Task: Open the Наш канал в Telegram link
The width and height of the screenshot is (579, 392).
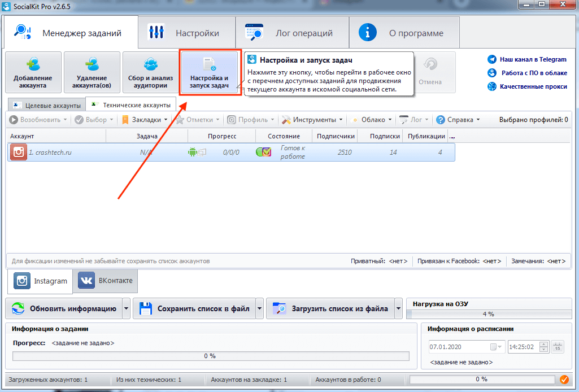Action: click(533, 59)
